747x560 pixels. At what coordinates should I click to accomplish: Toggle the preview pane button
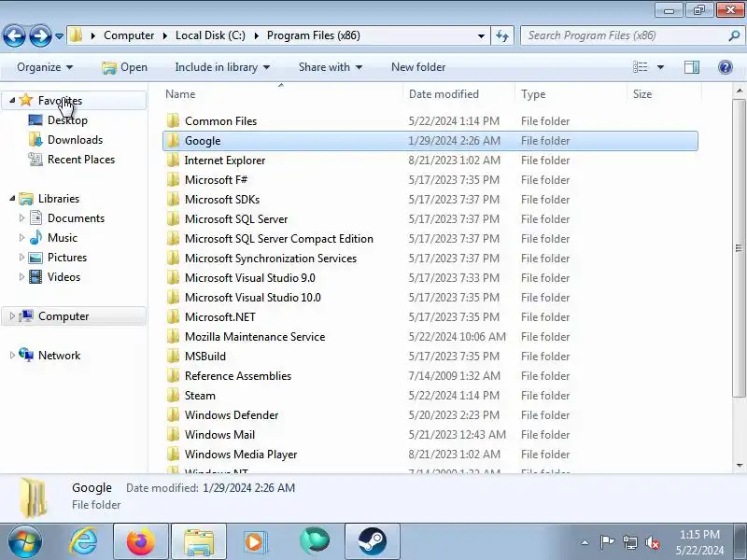tap(692, 67)
